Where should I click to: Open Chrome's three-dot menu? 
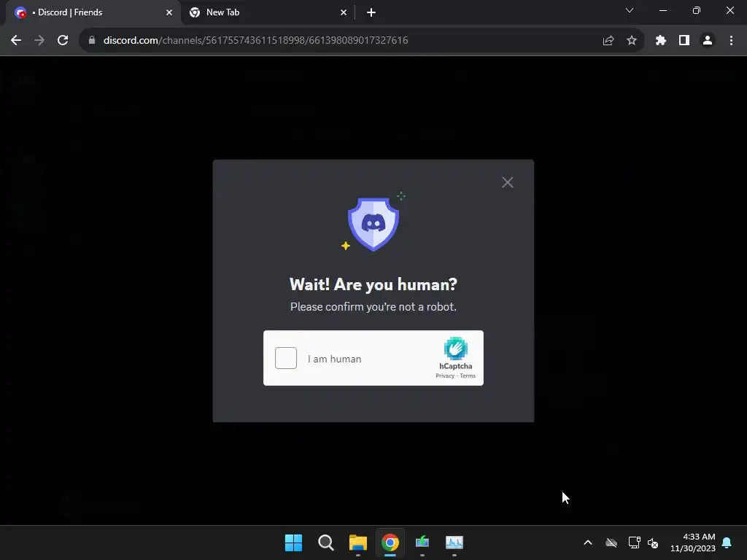(x=731, y=41)
